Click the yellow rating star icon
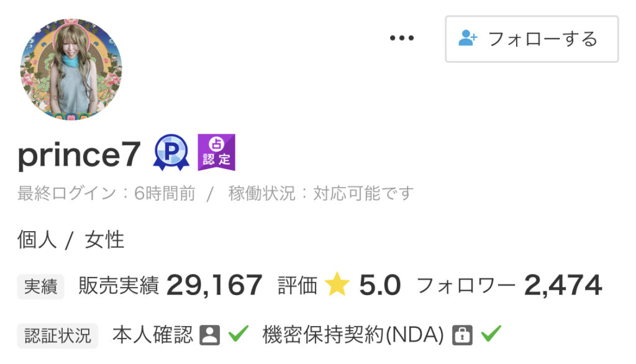 click(x=337, y=284)
